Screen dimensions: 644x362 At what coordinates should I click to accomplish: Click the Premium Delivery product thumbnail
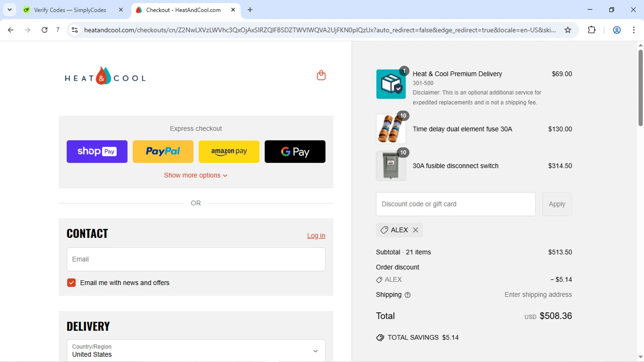tap(391, 84)
